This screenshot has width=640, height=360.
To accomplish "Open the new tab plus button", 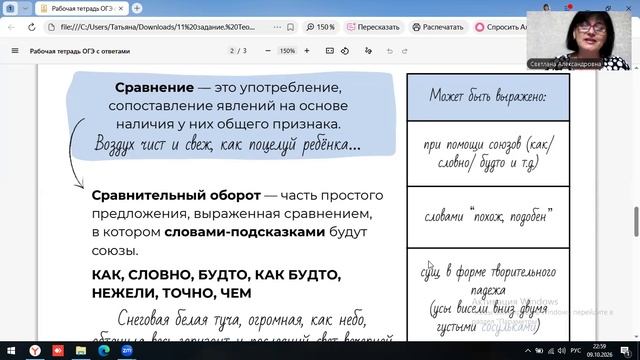I will [137, 8].
